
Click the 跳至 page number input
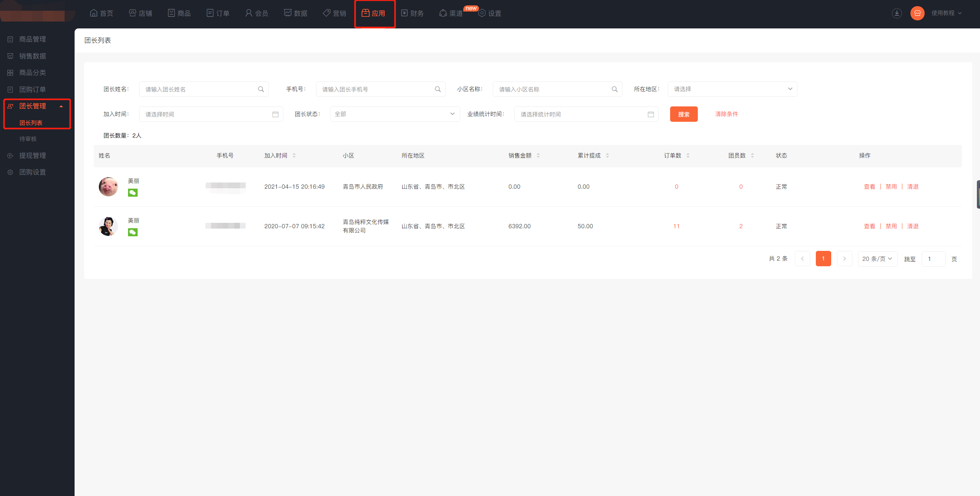tap(933, 259)
